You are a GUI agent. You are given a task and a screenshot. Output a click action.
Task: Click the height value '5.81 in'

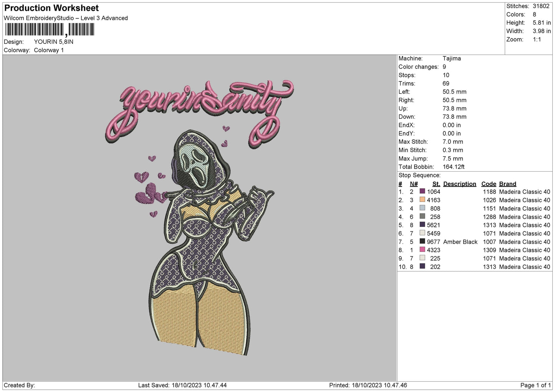click(542, 23)
